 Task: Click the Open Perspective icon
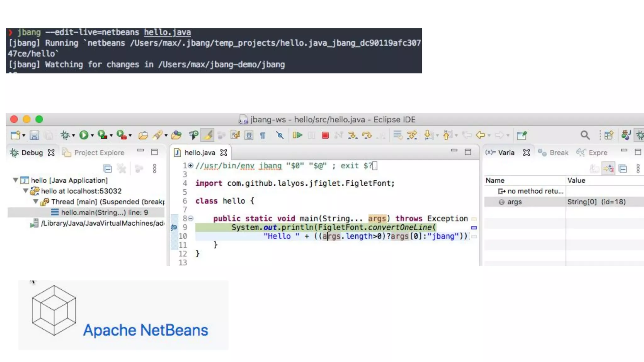pyautogui.click(x=608, y=135)
